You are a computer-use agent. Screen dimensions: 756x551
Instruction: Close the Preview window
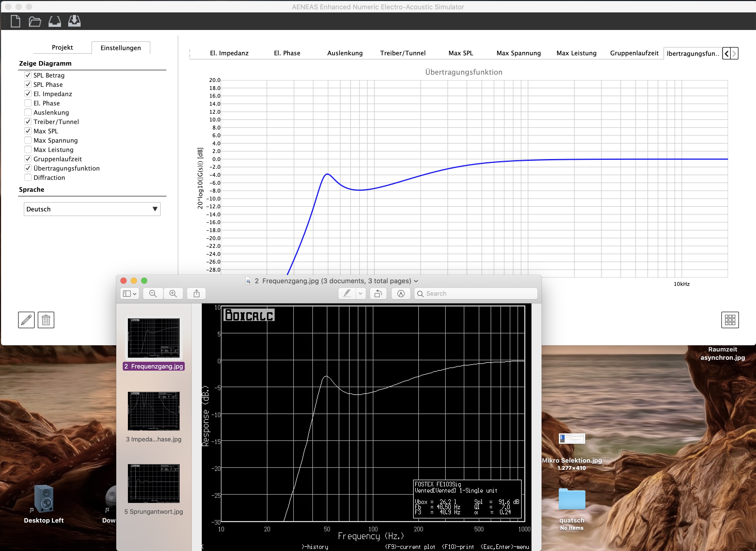(x=124, y=281)
